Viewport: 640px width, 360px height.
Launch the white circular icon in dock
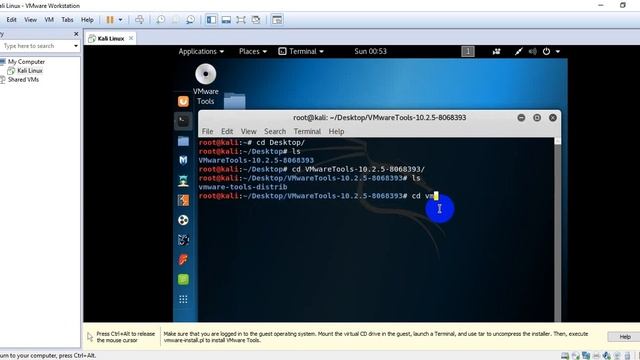tap(183, 220)
